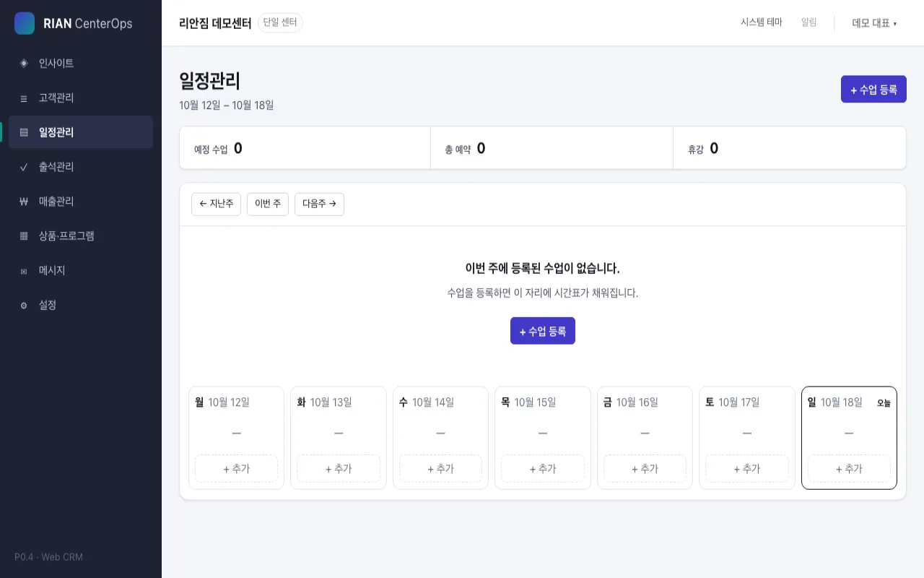Add a class on 금 10월 16일
This screenshot has height=578, width=924.
coord(645,468)
